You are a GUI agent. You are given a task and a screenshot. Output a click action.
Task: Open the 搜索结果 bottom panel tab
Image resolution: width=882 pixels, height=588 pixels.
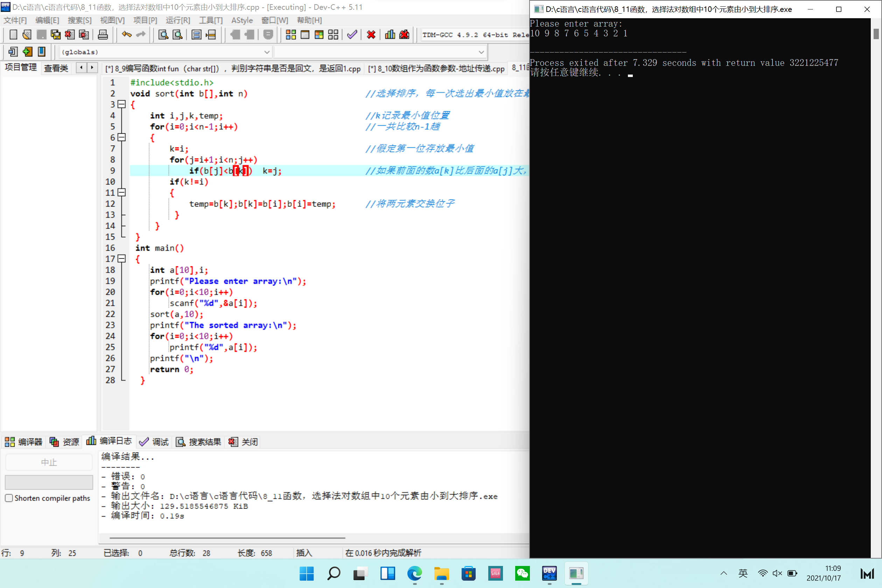click(199, 442)
